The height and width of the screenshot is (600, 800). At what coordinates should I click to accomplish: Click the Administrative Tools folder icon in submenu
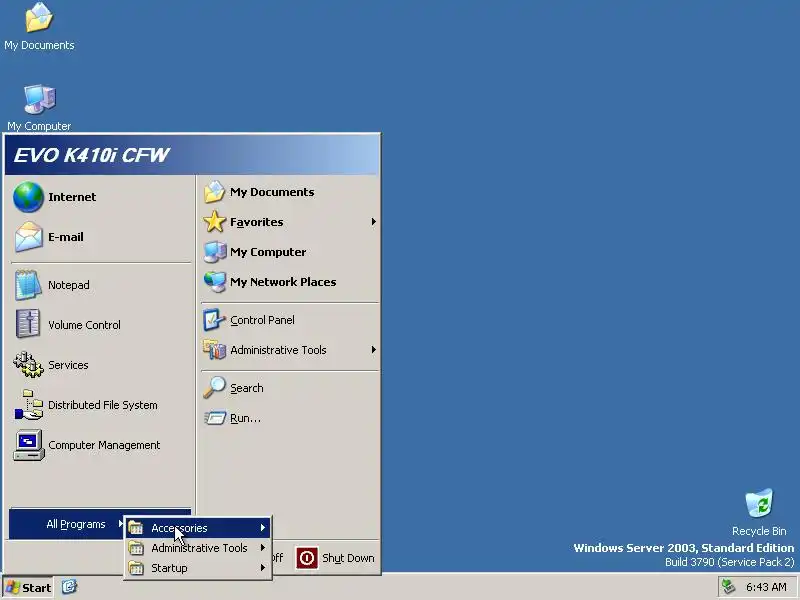pos(136,548)
